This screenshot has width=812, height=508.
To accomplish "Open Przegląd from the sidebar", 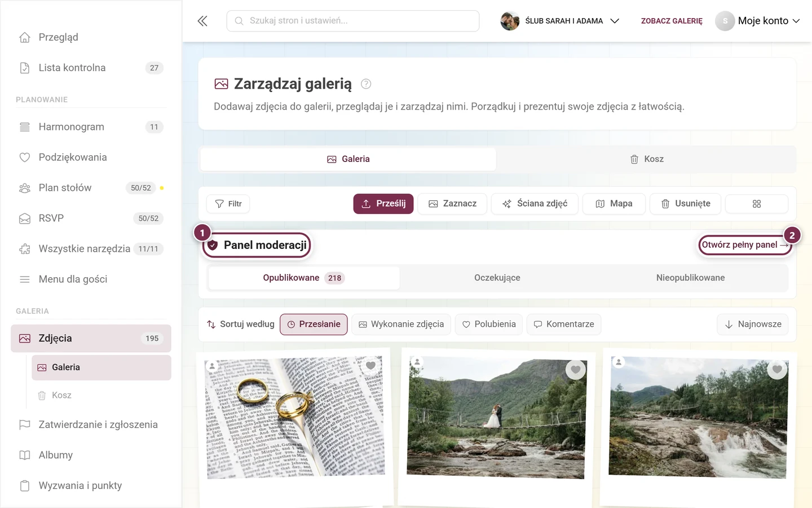I will [x=91, y=37].
